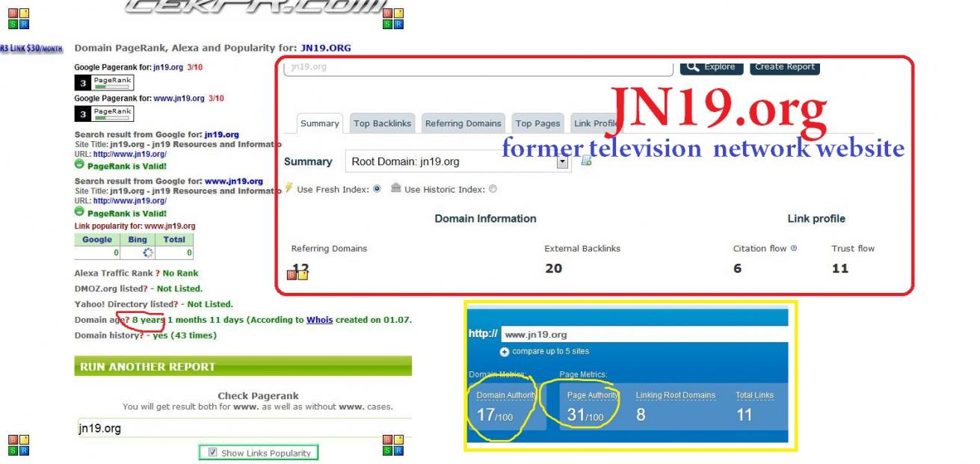Click the Create Report button
This screenshot has height=464, width=980.
click(785, 66)
